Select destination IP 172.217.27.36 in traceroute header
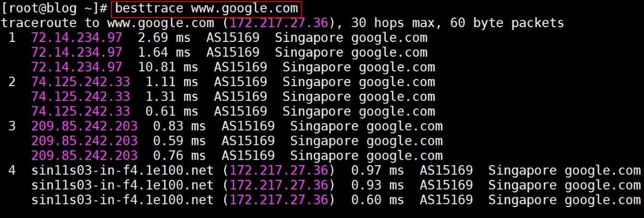This screenshot has width=644, height=218. (279, 23)
